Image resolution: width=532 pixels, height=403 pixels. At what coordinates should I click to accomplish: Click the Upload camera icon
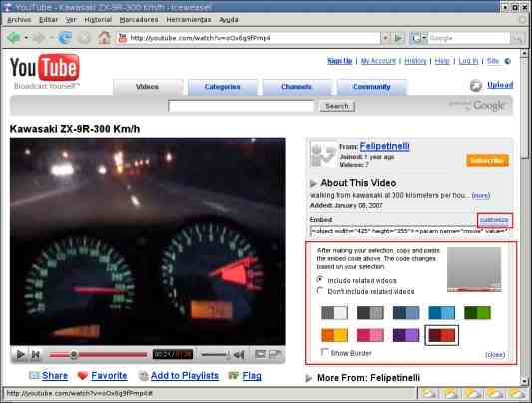coord(476,85)
